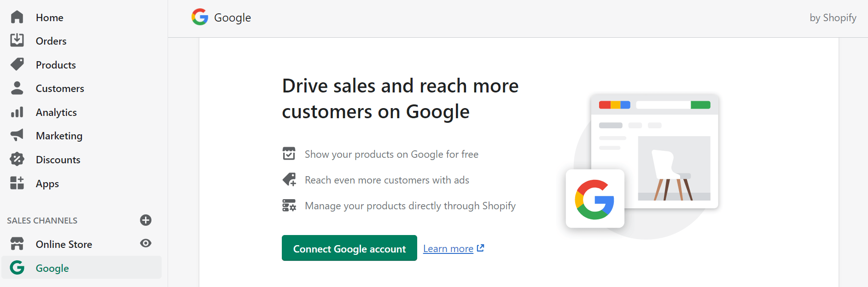
Task: View the Online Store with eye icon
Action: 146,243
